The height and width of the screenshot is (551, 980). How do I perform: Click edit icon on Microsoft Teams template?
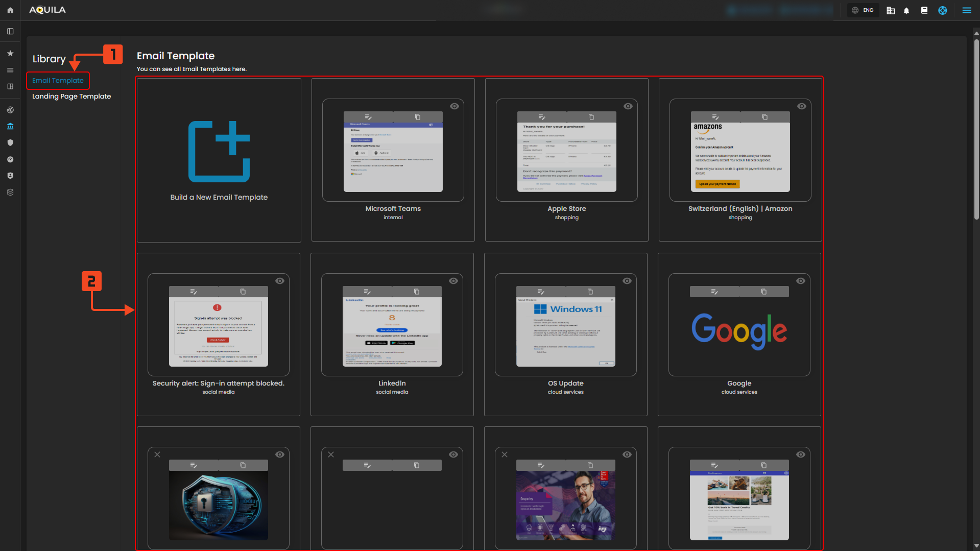pos(368,117)
